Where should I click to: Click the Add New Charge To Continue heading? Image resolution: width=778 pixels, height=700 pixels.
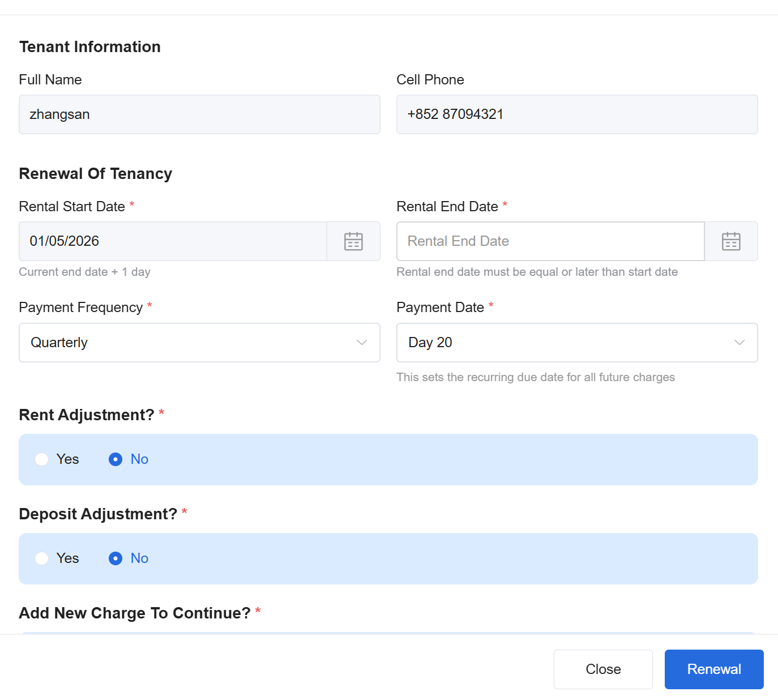[134, 613]
